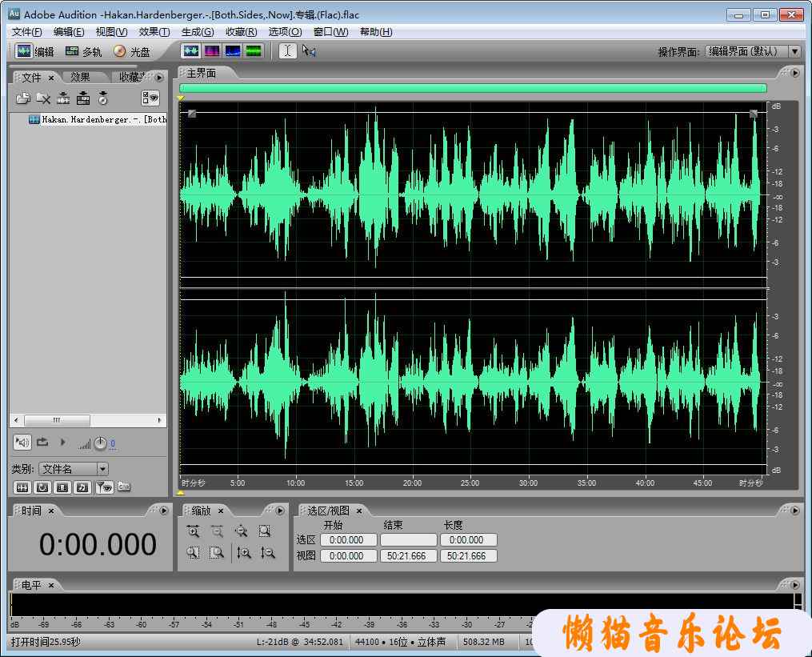Switch to the 效果 panel tab
The height and width of the screenshot is (657, 812).
point(80,77)
